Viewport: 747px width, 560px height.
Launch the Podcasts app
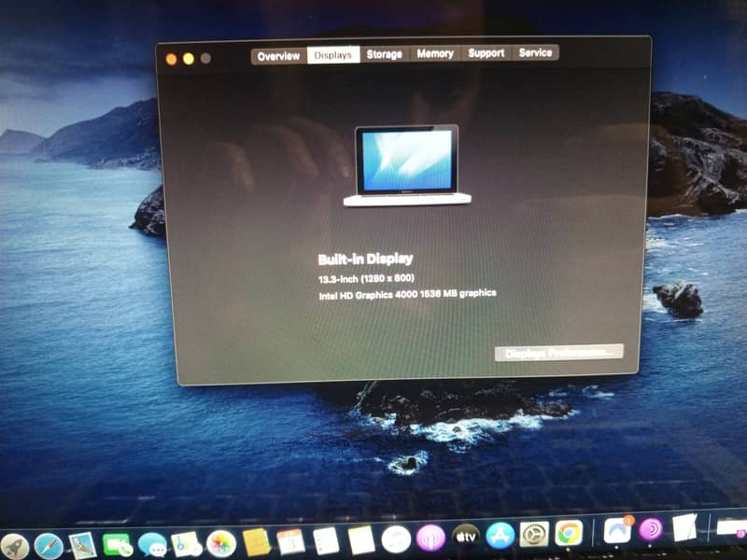pyautogui.click(x=430, y=538)
